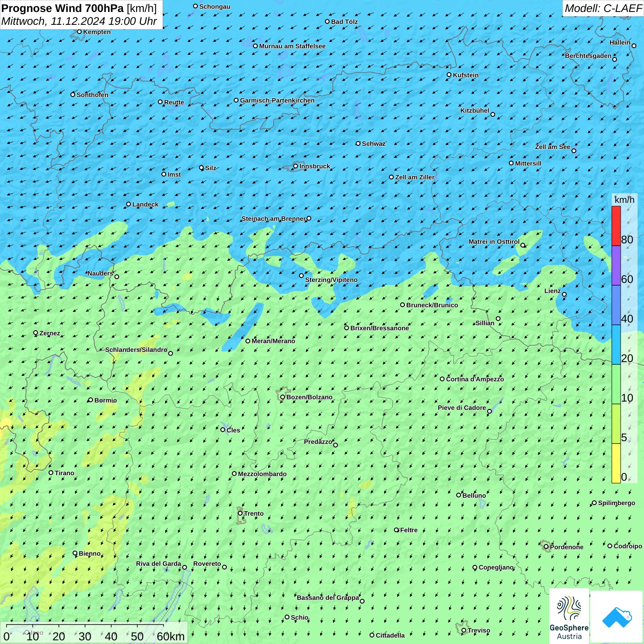Click the date 'Mittwoch, 11.12.2024 19:00 Uhr'

[79, 21]
